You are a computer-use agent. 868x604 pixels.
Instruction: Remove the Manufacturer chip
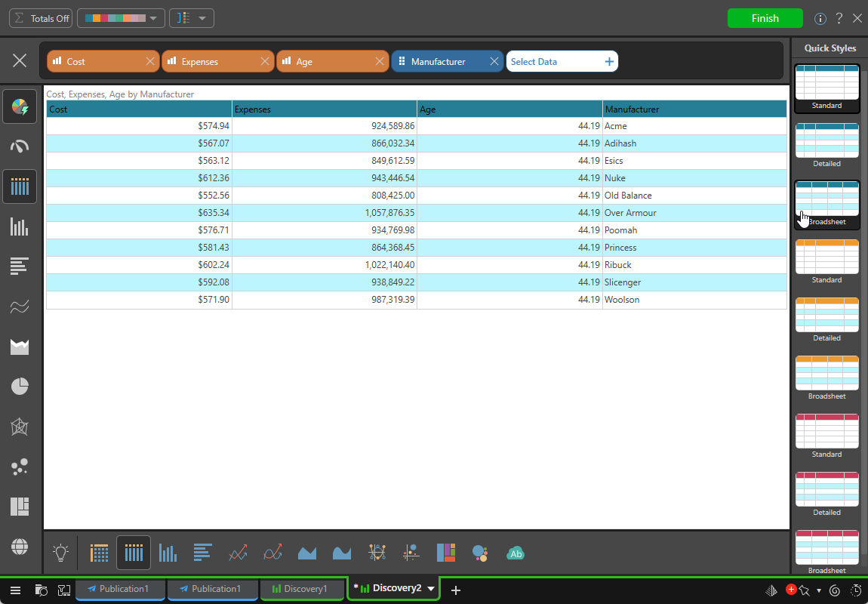[494, 61]
